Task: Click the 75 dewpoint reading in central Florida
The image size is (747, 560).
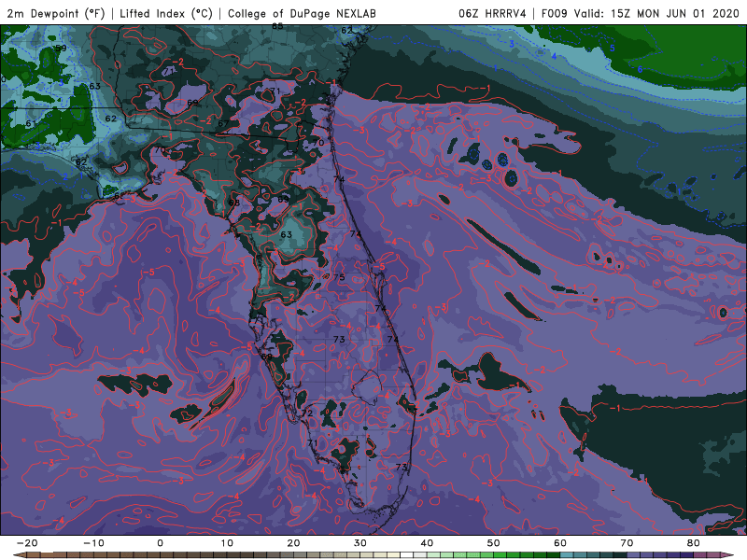Action: click(339, 277)
